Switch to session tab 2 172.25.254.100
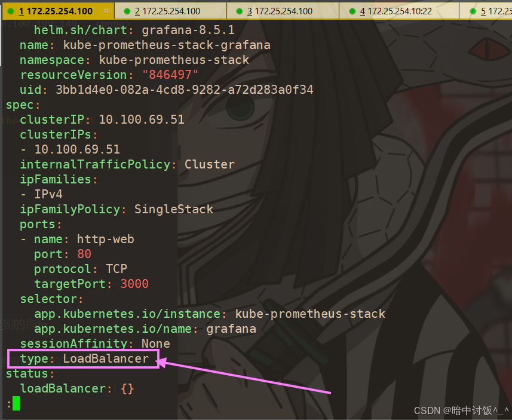This screenshot has height=420, width=512. (x=170, y=11)
